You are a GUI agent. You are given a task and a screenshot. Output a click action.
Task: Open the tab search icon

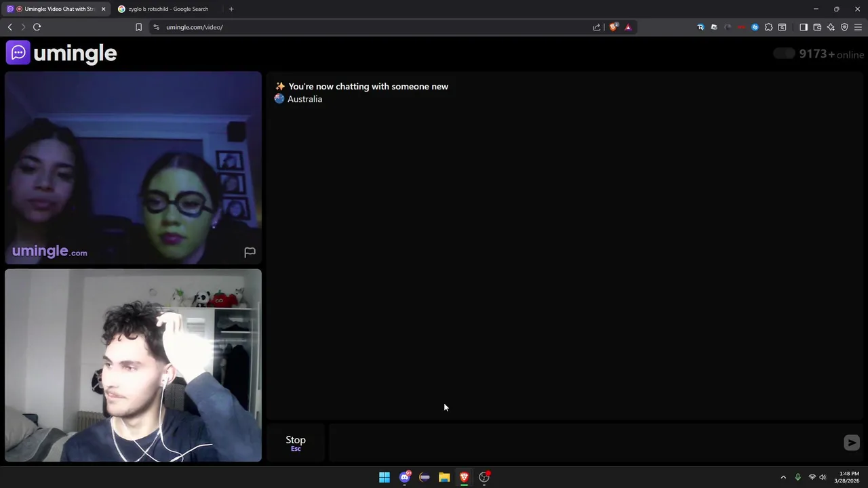click(782, 27)
